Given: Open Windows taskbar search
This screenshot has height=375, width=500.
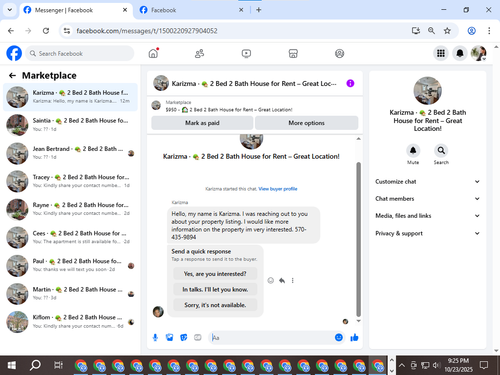Looking at the screenshot, I should (35, 366).
